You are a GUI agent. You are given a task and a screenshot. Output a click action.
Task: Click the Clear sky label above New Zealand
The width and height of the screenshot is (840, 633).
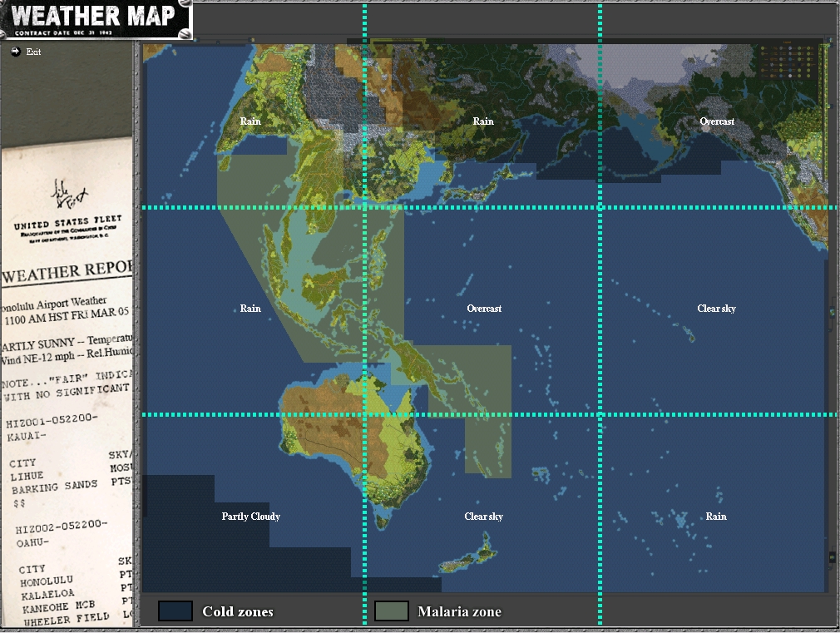[484, 517]
